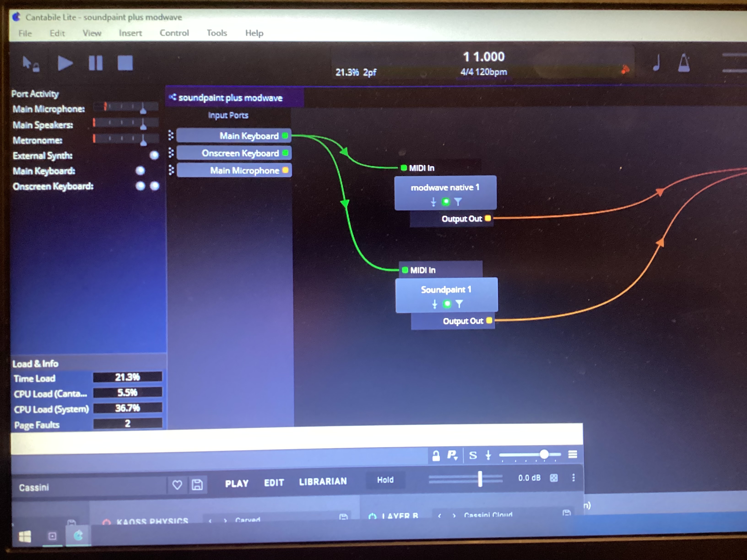
Task: Click the routing icon beside the song title
Action: [173, 97]
